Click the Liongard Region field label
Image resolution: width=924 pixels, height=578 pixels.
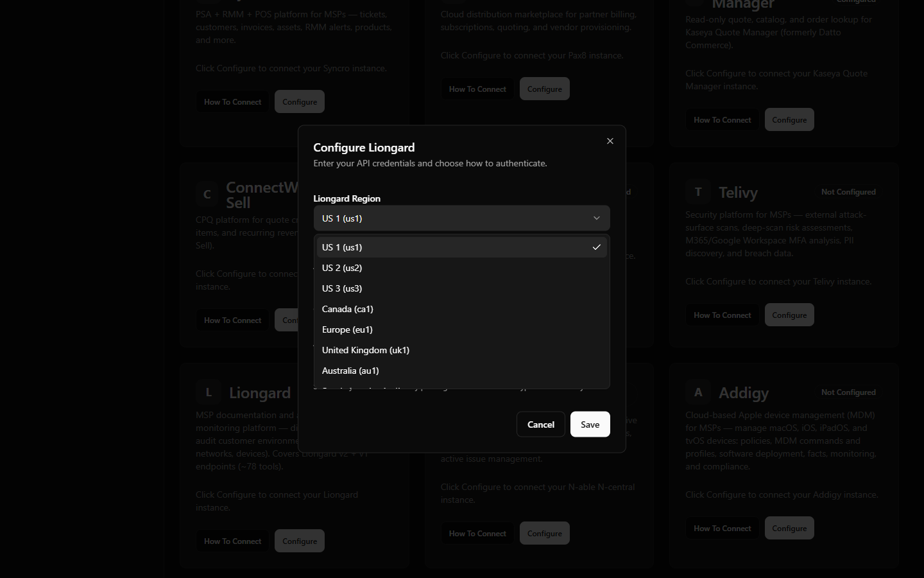pos(346,198)
